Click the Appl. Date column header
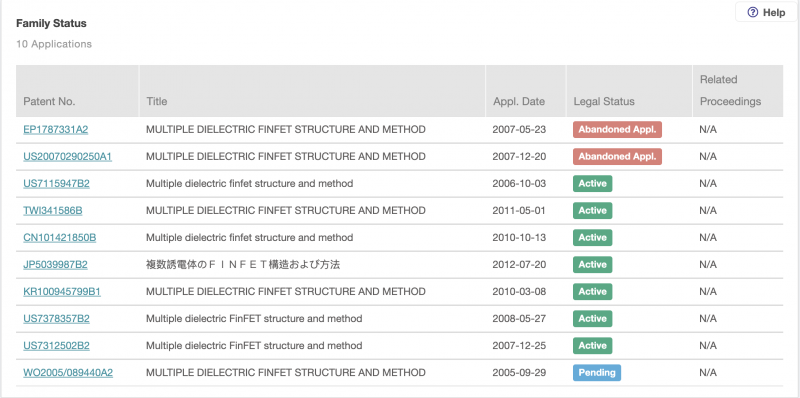This screenshot has width=800, height=398. pos(518,102)
